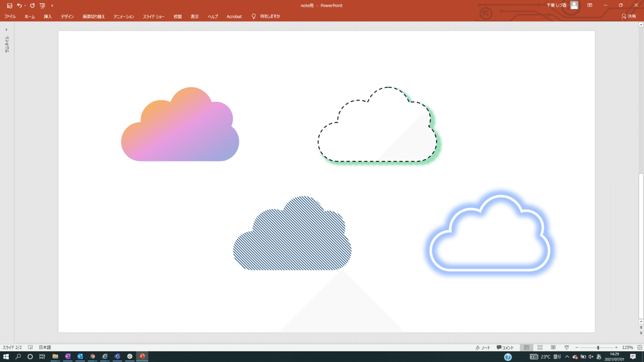This screenshot has width=644, height=362.
Task: Start slideshow from beginning in quick access
Action: 42,5
